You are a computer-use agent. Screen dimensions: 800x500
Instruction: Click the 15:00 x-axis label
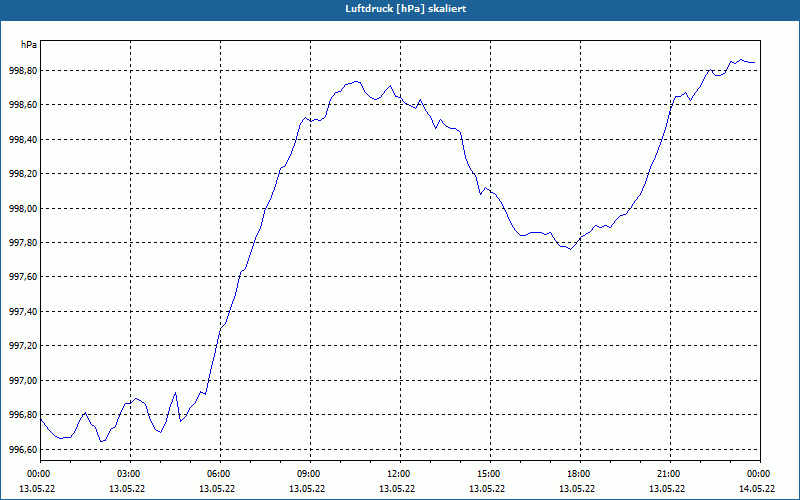click(490, 474)
